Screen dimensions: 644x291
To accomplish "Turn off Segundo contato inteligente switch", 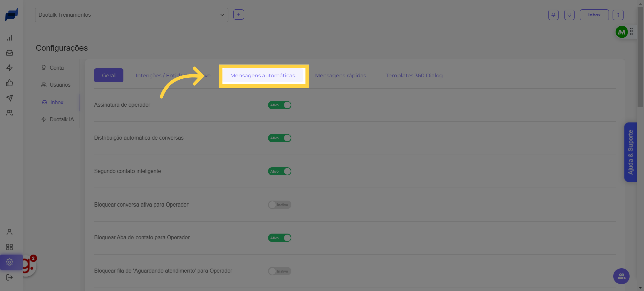I will 279,171.
